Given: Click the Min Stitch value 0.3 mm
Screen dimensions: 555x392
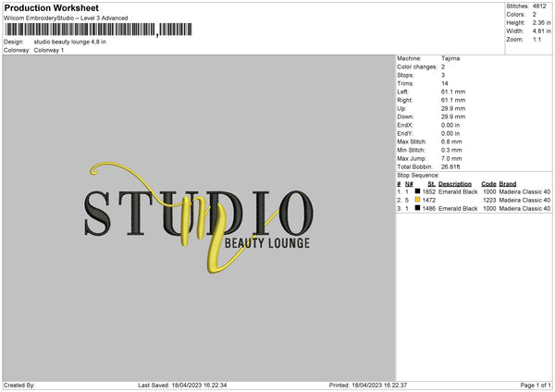Looking at the screenshot, I should (x=451, y=150).
